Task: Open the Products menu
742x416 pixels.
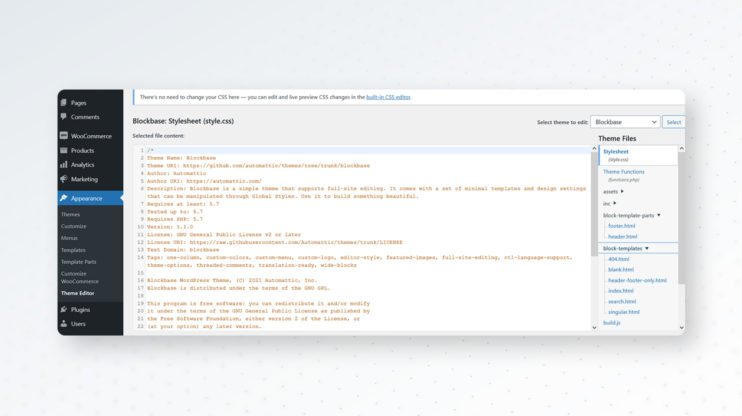Action: (x=82, y=150)
